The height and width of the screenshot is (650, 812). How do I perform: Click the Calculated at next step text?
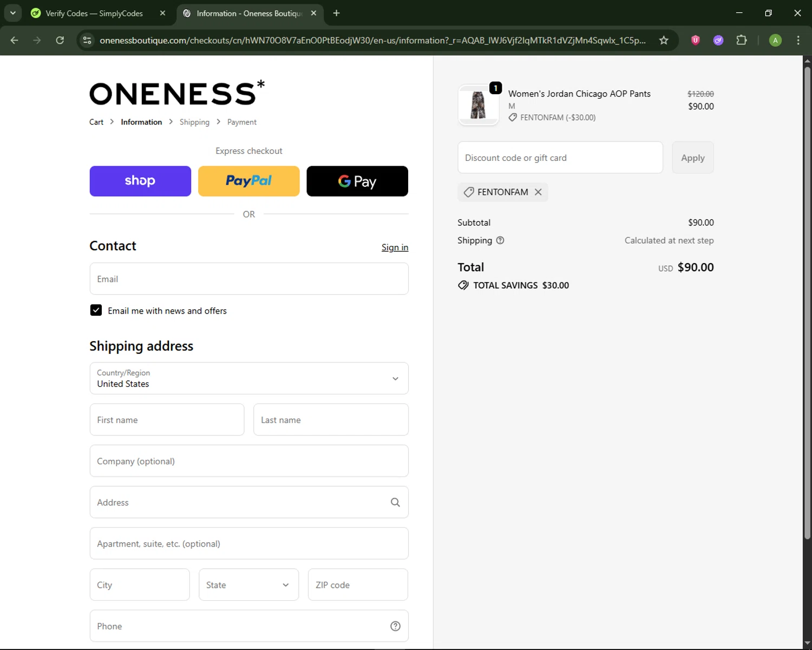coord(669,240)
